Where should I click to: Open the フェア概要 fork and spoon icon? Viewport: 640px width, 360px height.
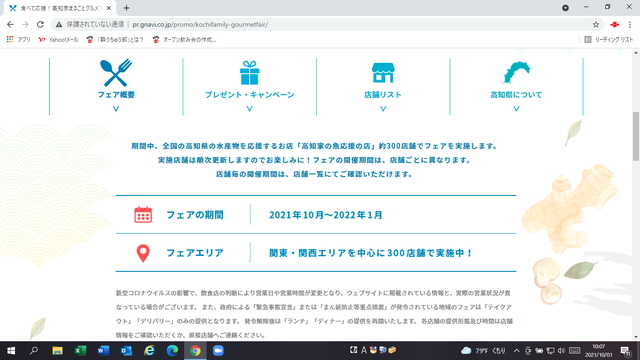tap(116, 73)
